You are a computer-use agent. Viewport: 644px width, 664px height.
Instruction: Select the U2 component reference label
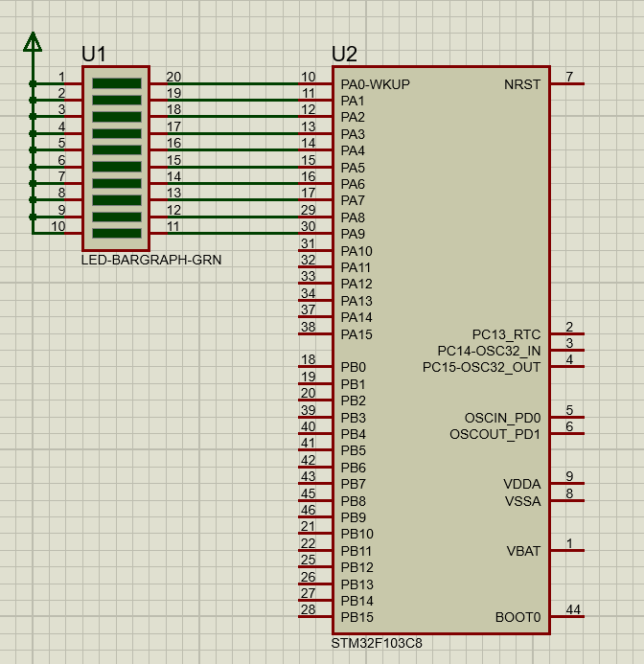344,55
